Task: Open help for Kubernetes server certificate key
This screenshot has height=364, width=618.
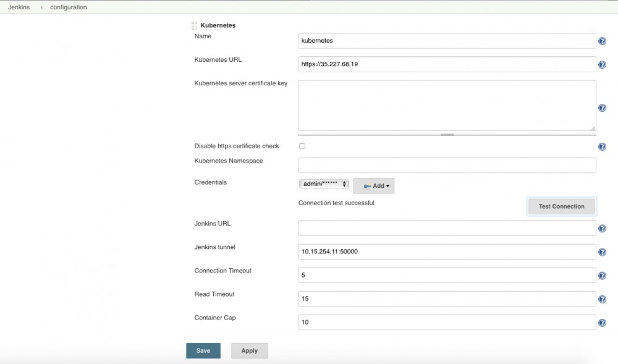Action: click(602, 108)
